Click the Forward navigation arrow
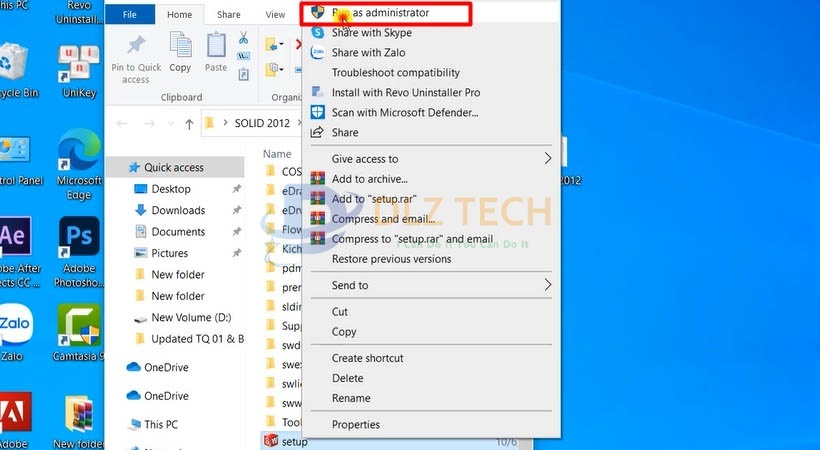820x450 pixels. (149, 123)
